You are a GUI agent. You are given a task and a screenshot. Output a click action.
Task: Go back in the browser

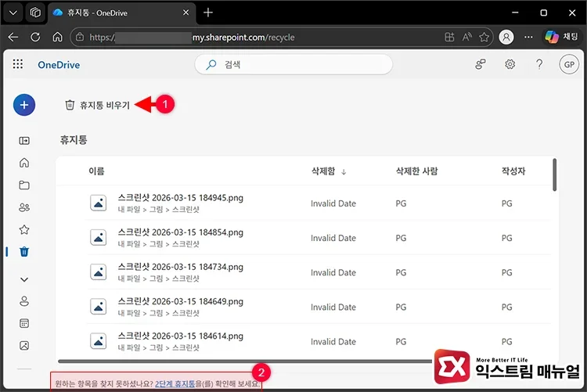(x=13, y=37)
